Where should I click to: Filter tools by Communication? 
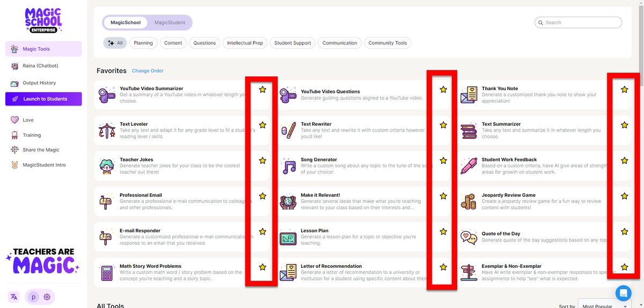tap(340, 43)
